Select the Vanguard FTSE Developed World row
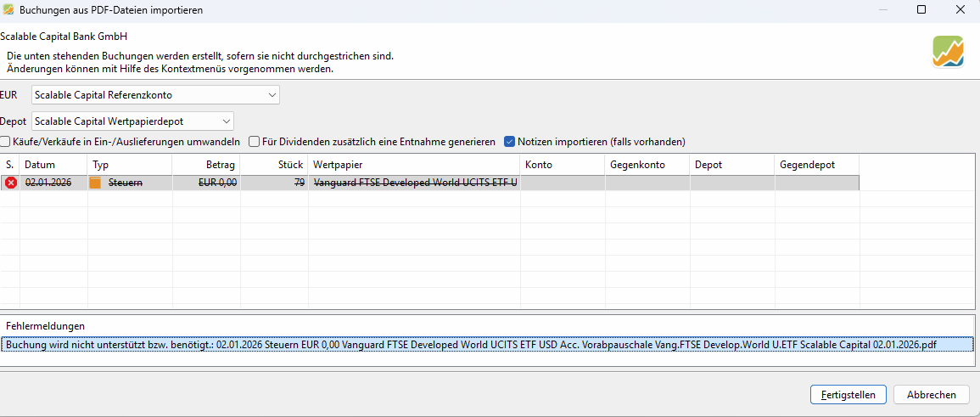The image size is (980, 417). (414, 183)
